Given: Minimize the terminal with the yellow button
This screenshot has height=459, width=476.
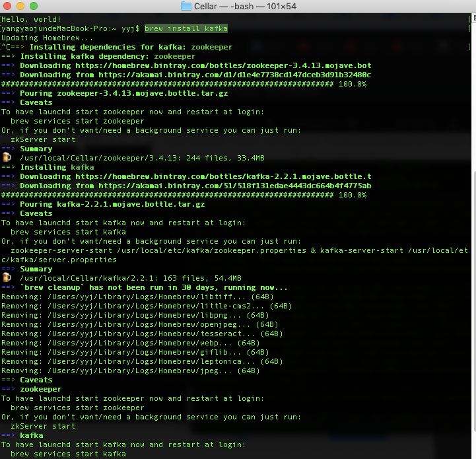Looking at the screenshot, I should pyautogui.click(x=20, y=6).
